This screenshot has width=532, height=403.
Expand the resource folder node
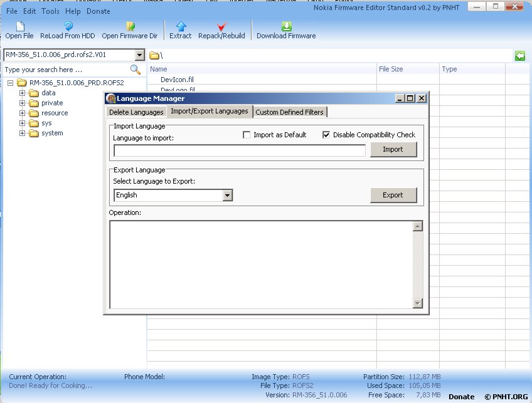click(22, 113)
